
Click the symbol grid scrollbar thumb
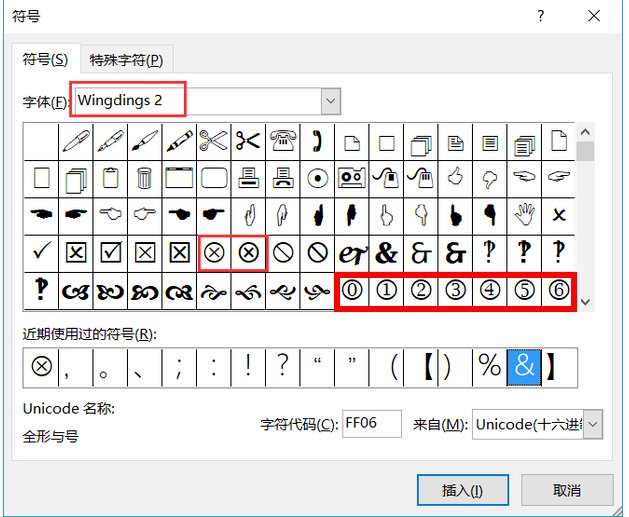click(586, 151)
